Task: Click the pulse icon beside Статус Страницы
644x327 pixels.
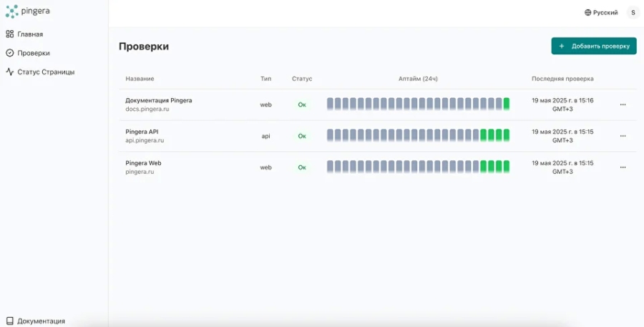Action: coord(10,72)
